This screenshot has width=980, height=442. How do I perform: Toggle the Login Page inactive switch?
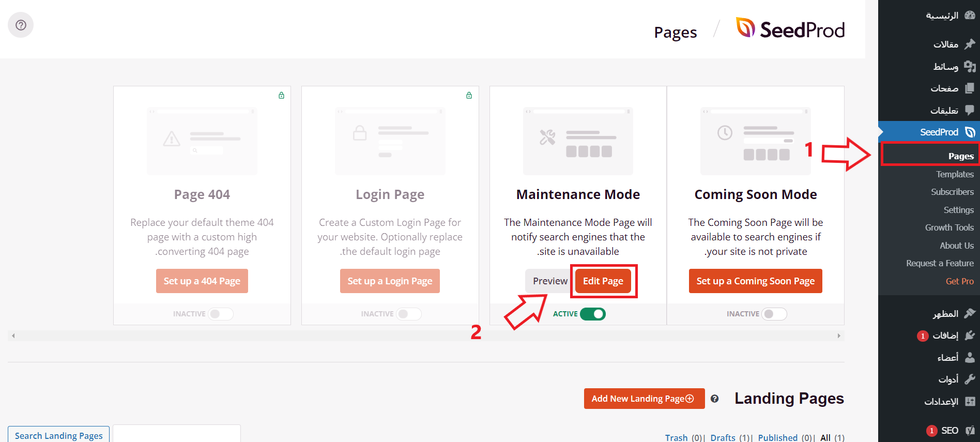pyautogui.click(x=409, y=314)
